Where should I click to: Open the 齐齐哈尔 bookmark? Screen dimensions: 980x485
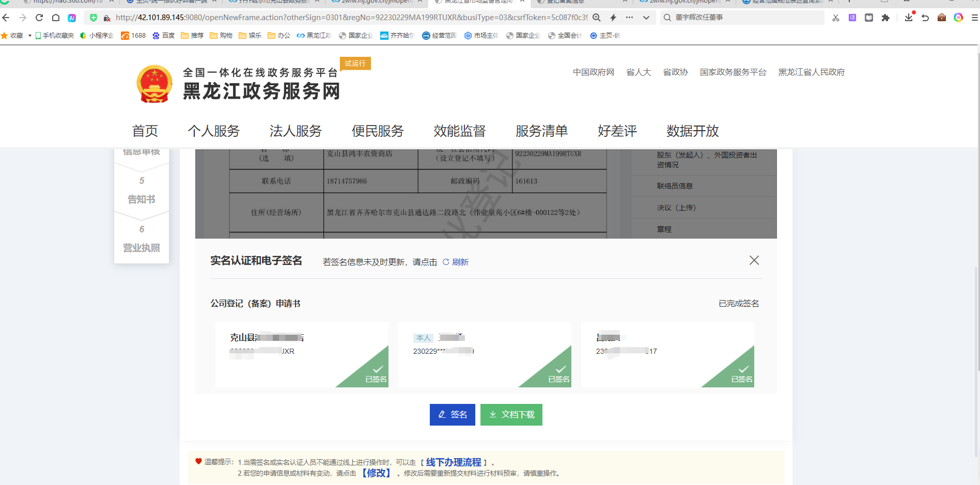tap(397, 36)
